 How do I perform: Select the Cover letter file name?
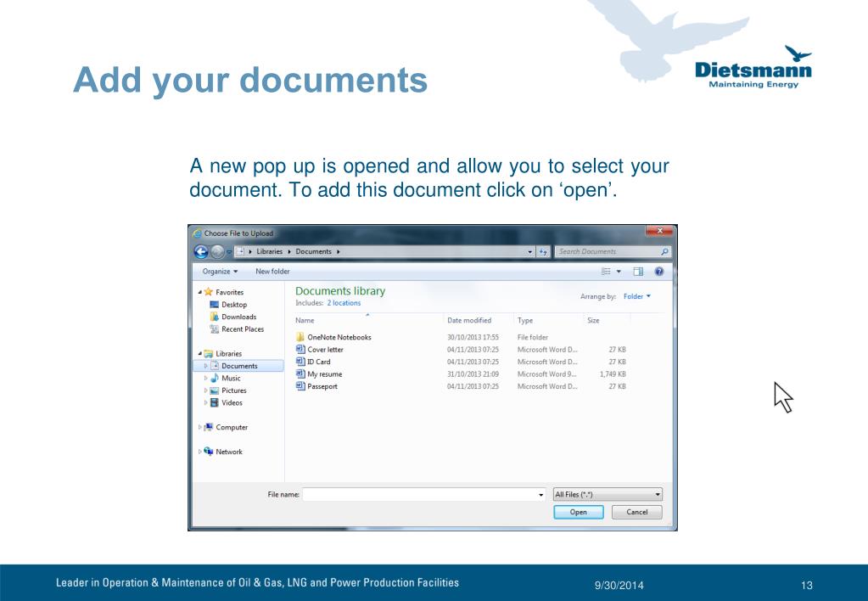point(326,350)
